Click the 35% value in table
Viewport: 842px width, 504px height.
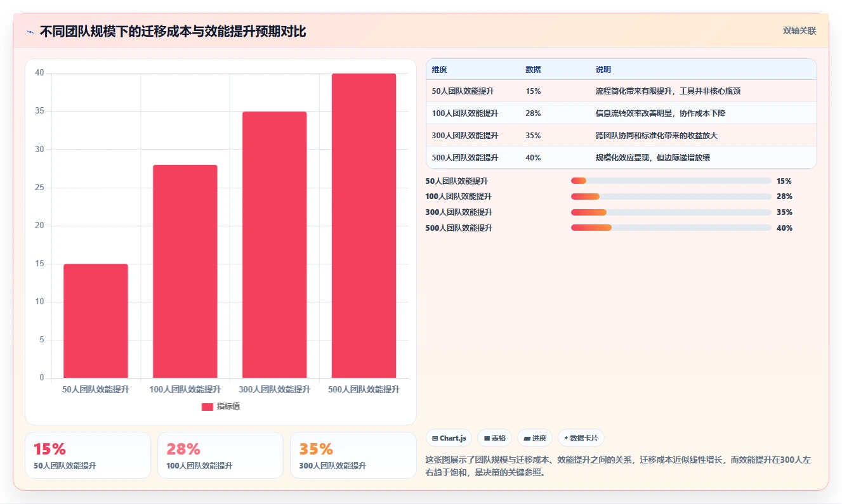pyautogui.click(x=533, y=136)
